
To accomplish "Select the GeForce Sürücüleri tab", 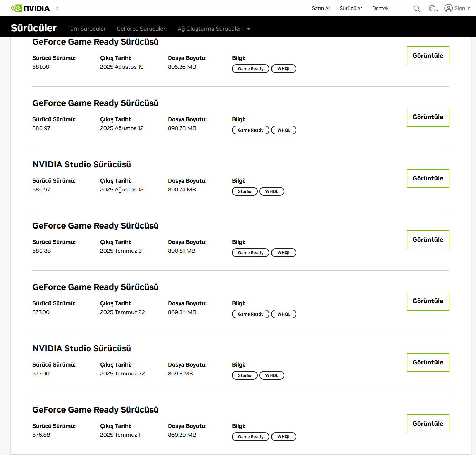I will [141, 29].
